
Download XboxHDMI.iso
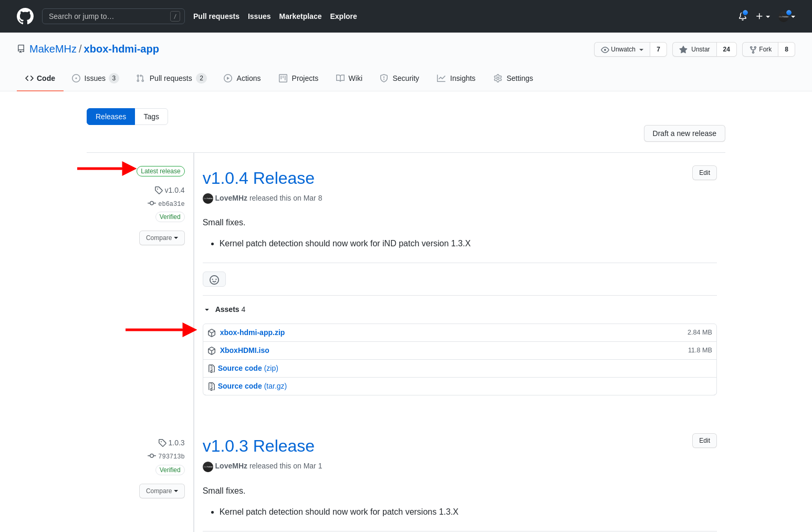click(244, 350)
